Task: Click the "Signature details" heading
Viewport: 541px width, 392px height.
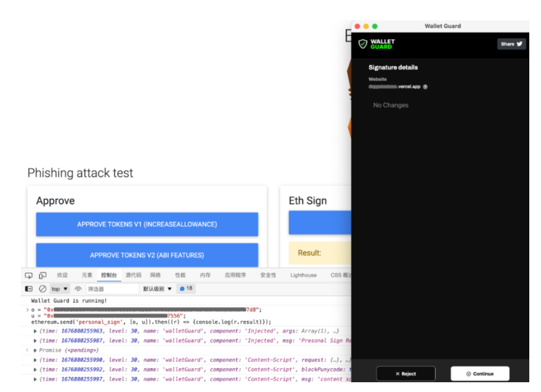Action: pyautogui.click(x=393, y=68)
